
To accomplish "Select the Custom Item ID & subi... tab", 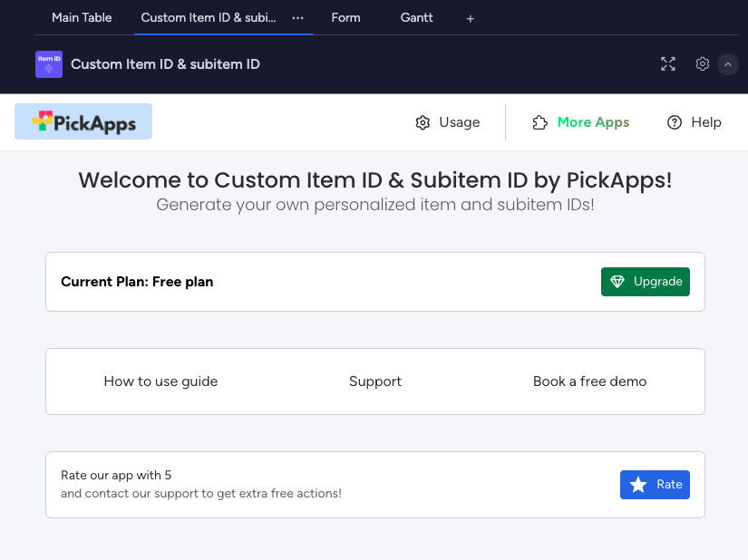I will (x=208, y=17).
